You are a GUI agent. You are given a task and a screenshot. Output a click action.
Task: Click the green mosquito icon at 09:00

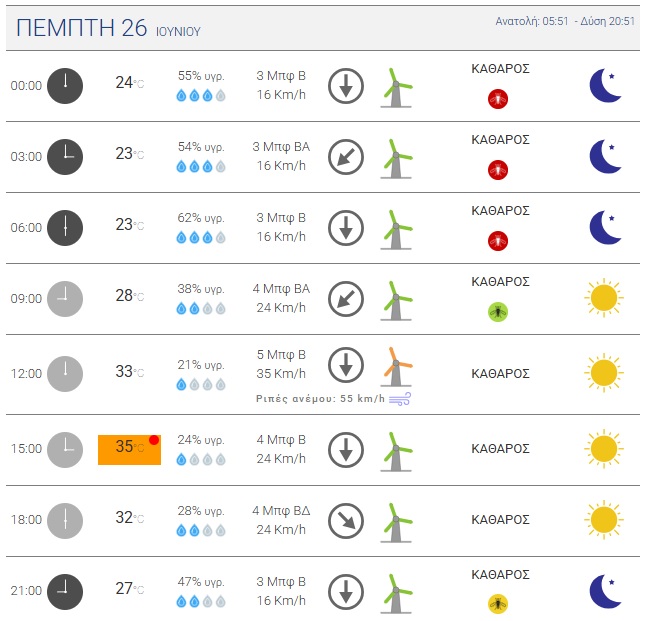click(499, 312)
